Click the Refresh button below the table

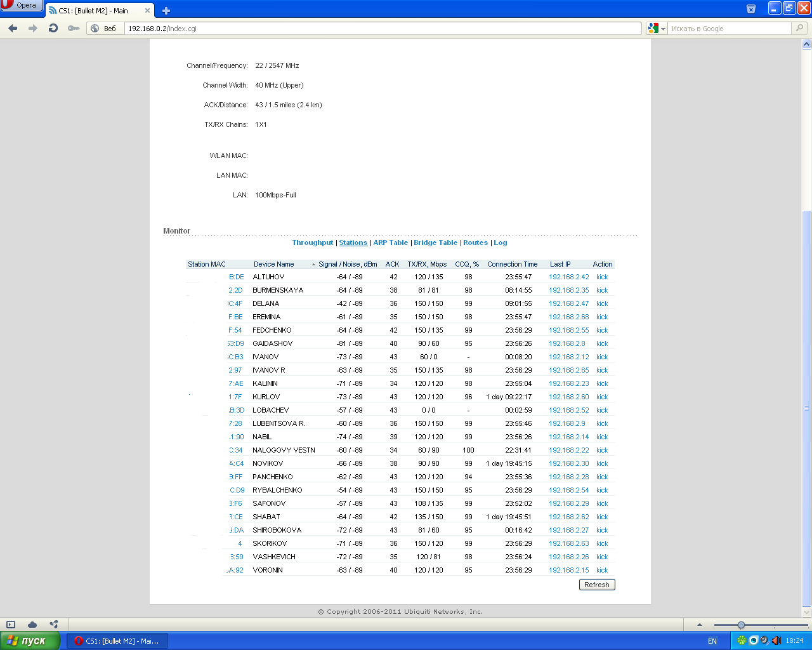point(597,585)
